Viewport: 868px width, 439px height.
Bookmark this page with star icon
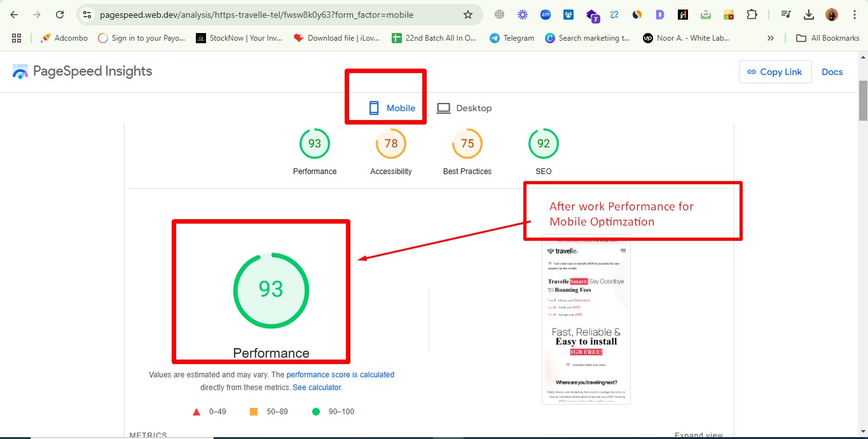tap(468, 15)
